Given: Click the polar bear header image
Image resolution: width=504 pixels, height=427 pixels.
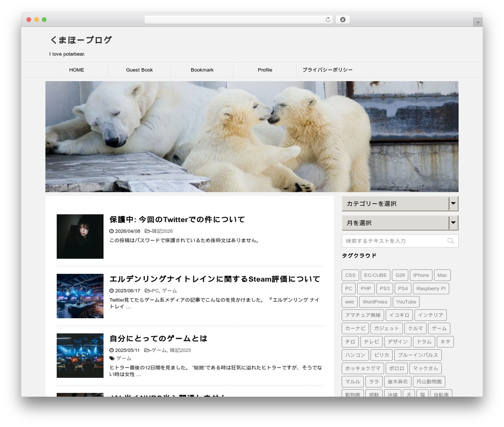Looking at the screenshot, I should (252, 137).
